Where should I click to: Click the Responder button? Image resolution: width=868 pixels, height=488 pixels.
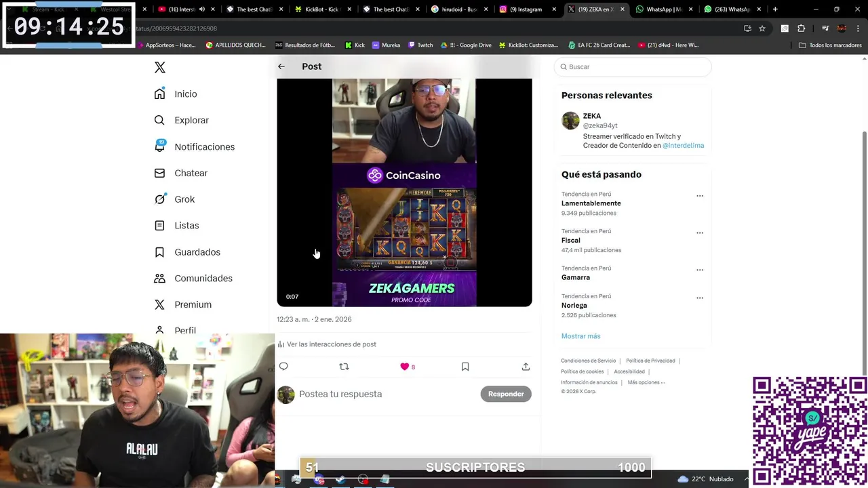[506, 394]
